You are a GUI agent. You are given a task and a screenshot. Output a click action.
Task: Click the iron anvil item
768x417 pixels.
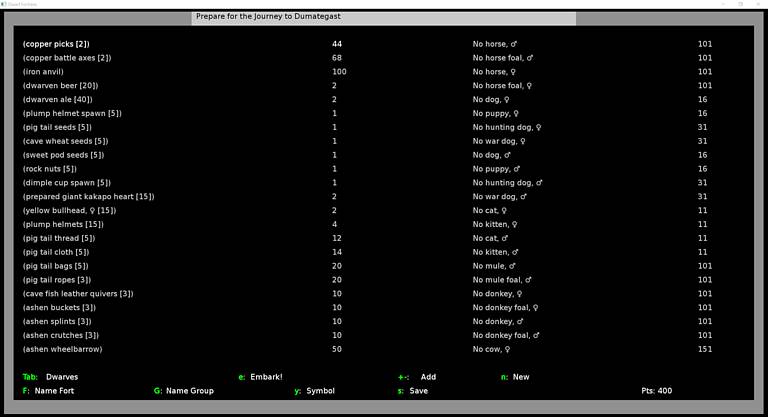tap(43, 72)
